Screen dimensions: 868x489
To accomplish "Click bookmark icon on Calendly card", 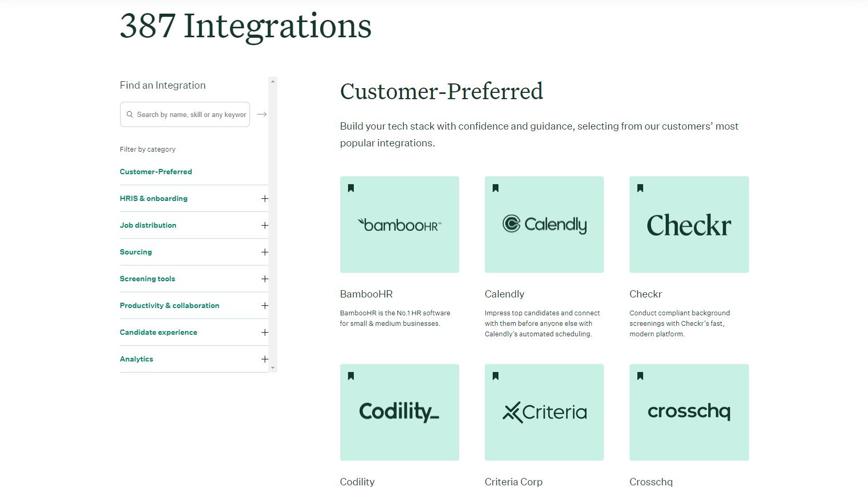I will pyautogui.click(x=495, y=188).
